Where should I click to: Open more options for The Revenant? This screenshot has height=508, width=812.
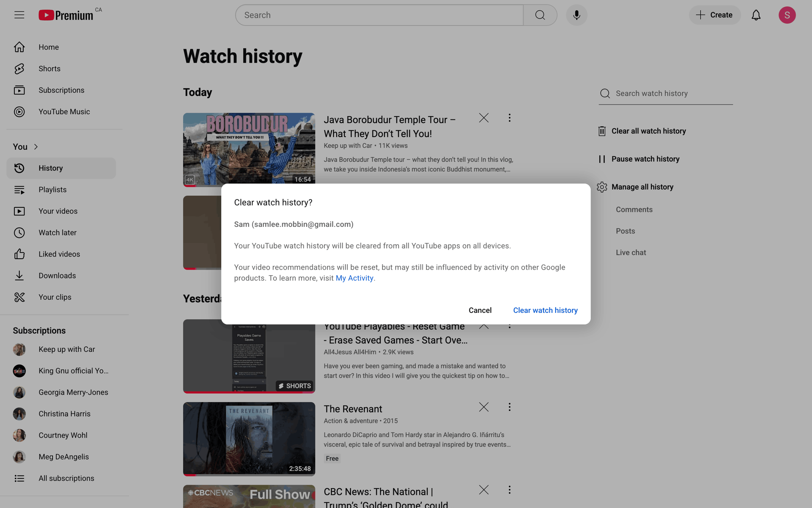point(509,407)
